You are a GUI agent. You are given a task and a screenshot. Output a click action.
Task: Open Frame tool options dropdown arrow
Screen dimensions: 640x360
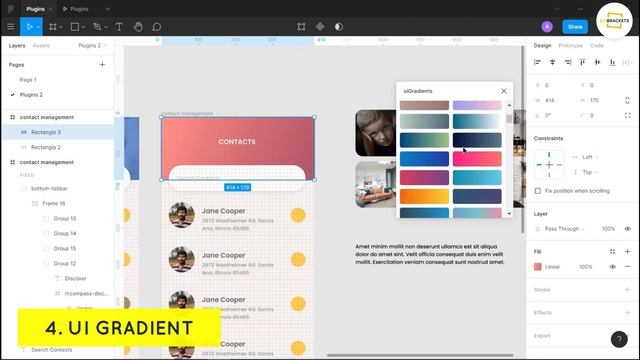click(61, 27)
